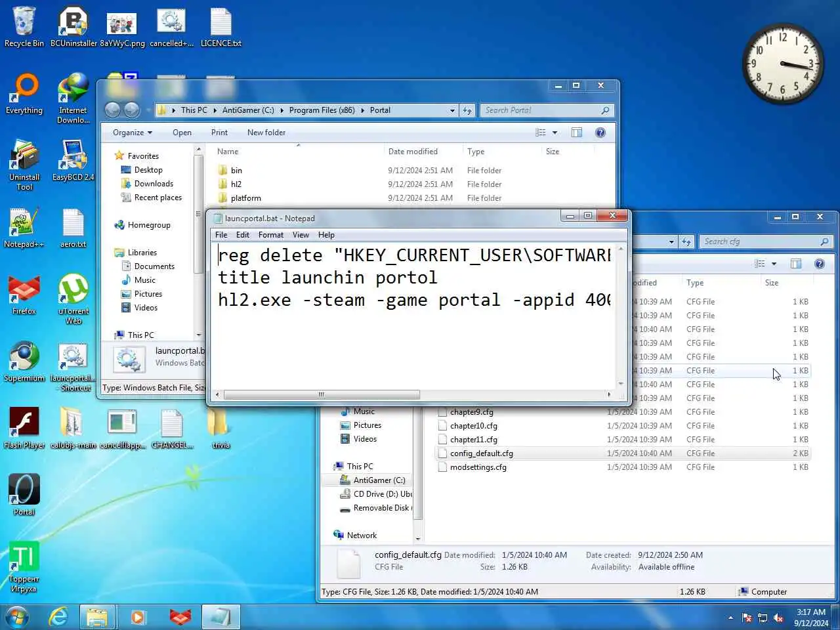The image size is (840, 630).
Task: Open Notepad Format menu
Action: click(271, 235)
